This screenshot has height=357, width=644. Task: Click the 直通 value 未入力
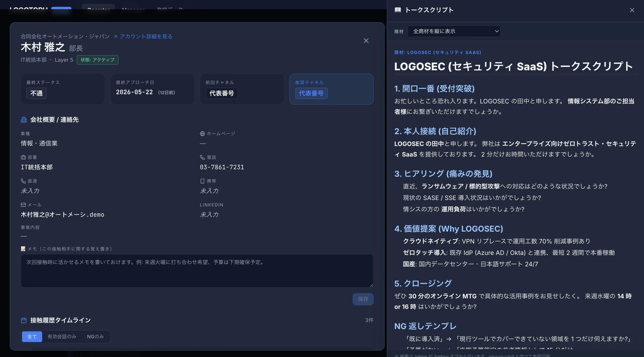click(x=30, y=191)
